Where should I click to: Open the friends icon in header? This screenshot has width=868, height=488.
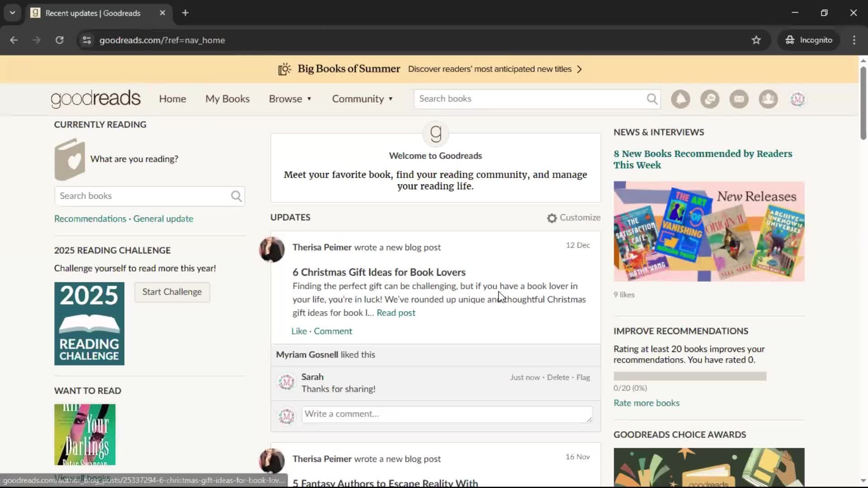point(768,99)
